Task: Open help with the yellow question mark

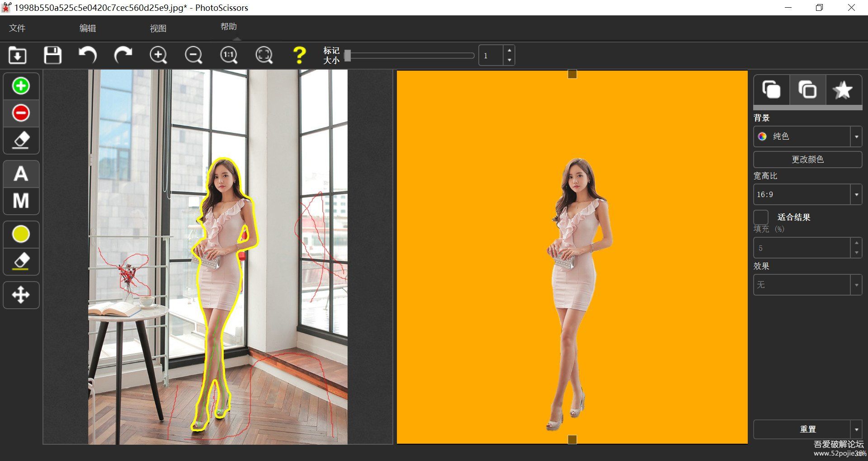Action: [299, 56]
